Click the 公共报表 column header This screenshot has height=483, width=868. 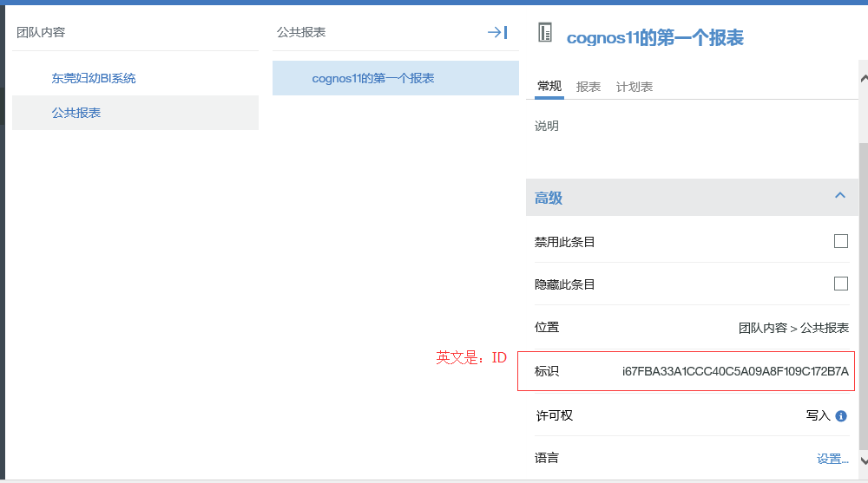(301, 33)
